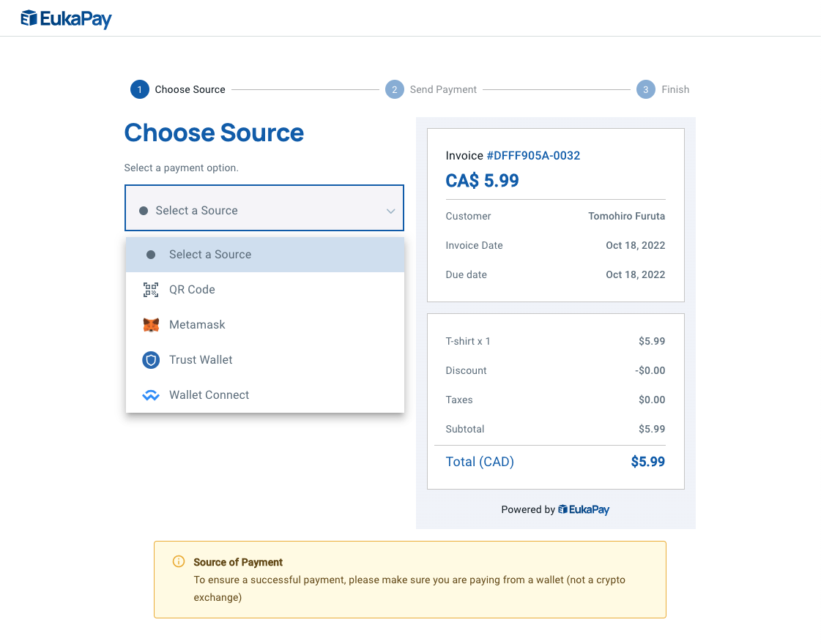Click the 'Taxes' row label

tap(459, 400)
